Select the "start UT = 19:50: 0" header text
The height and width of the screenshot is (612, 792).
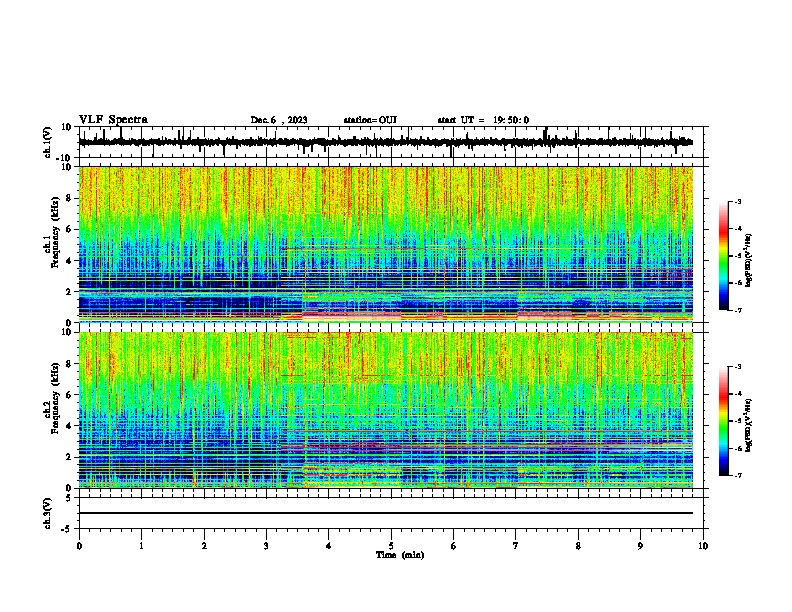coord(483,120)
